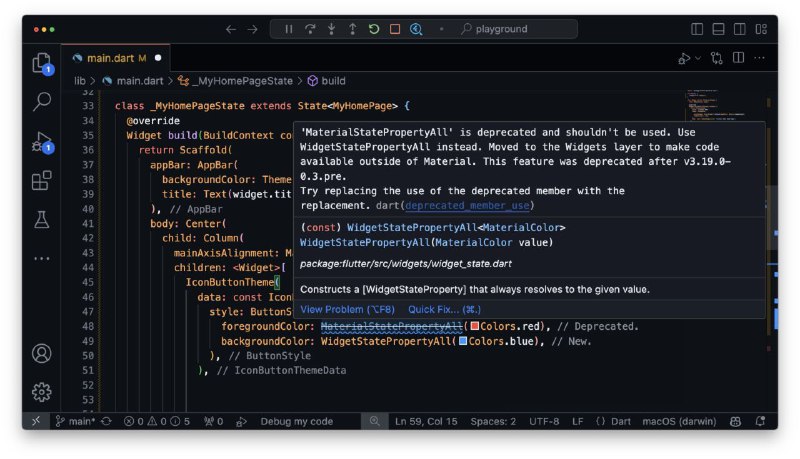Stop debugging with the red square
The image size is (800, 459).
pos(395,29)
